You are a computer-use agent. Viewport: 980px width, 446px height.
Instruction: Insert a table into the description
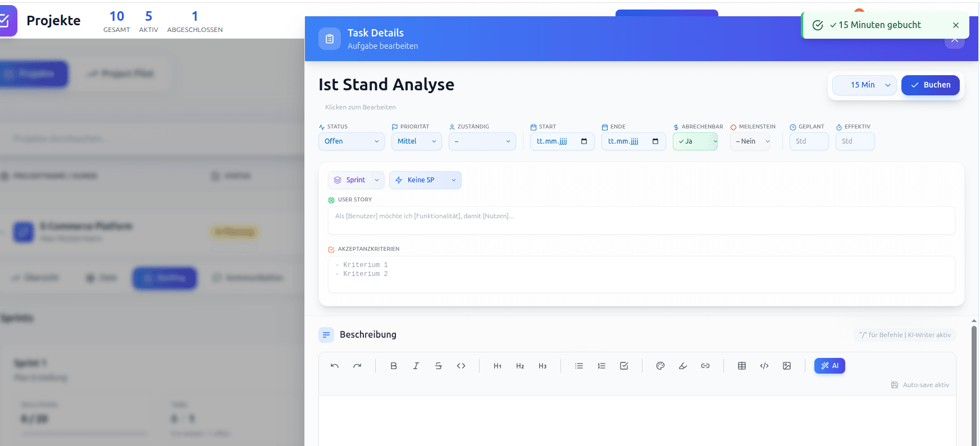tap(742, 366)
